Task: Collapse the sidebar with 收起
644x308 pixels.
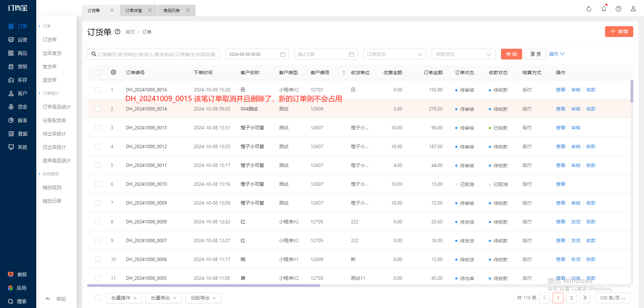Action: (x=56, y=299)
